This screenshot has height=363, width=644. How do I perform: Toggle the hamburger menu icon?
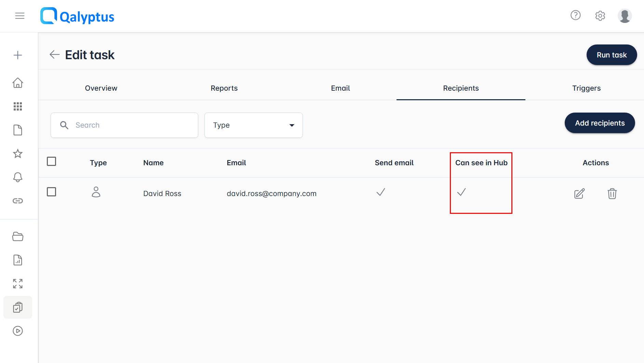(x=20, y=16)
